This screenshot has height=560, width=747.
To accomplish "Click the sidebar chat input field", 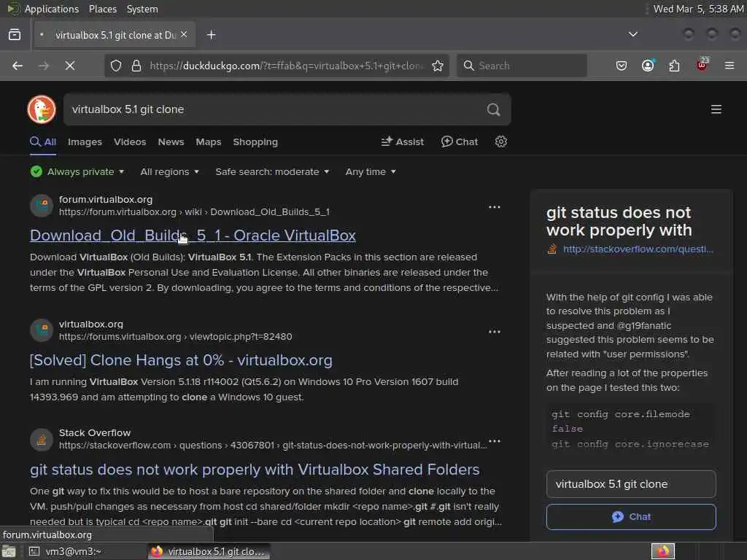I will coord(631,484).
